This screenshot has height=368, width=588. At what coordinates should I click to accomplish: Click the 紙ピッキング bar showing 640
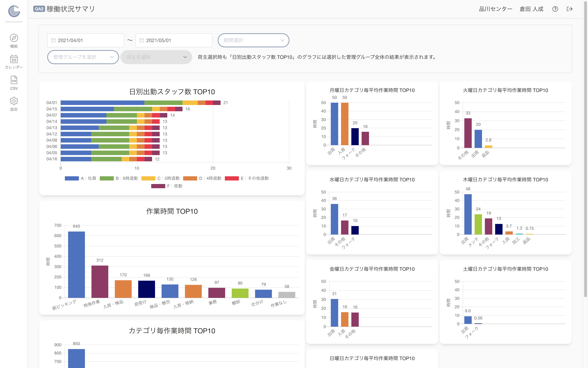(x=76, y=265)
